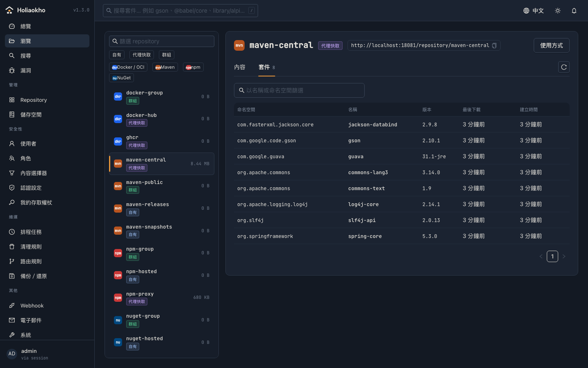Switch to 內容 content tab
Screen dimensions: 588x368
point(240,67)
